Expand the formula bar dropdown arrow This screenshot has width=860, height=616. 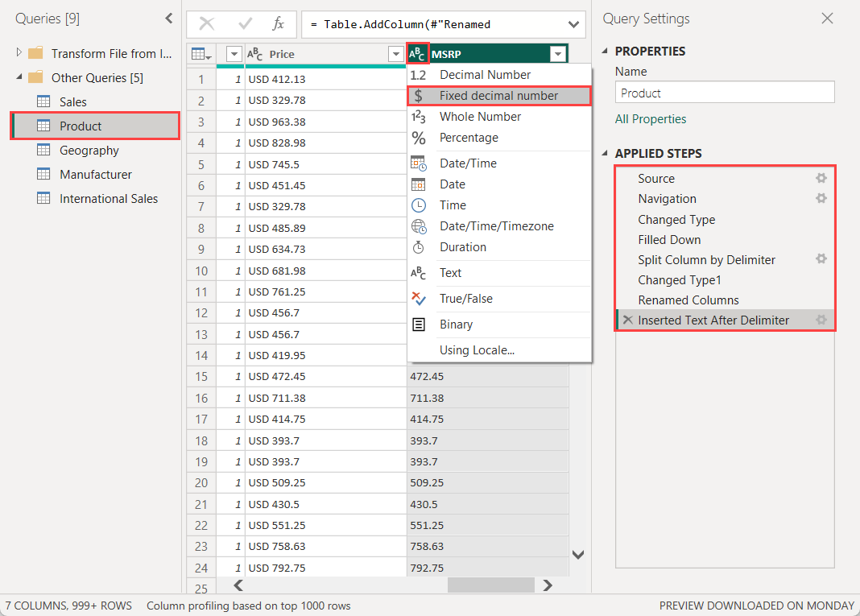point(573,24)
